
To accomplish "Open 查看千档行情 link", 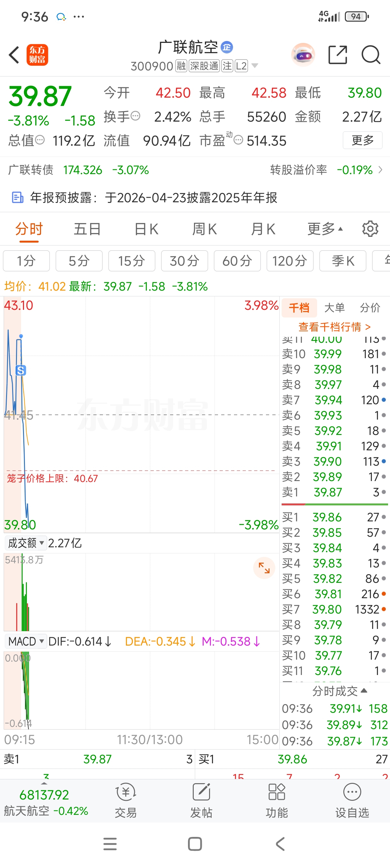I will coord(334,326).
